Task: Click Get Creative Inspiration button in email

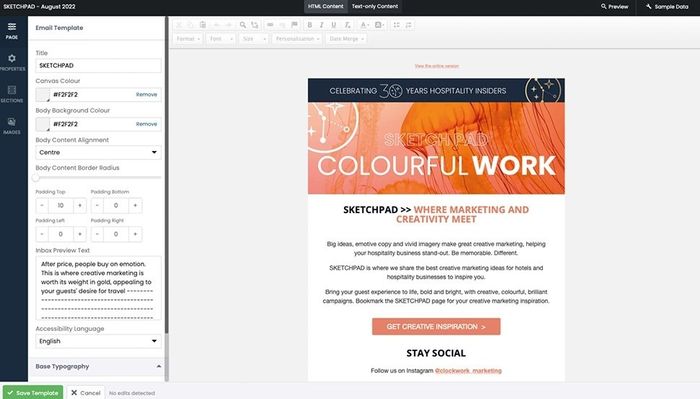Action: (436, 327)
